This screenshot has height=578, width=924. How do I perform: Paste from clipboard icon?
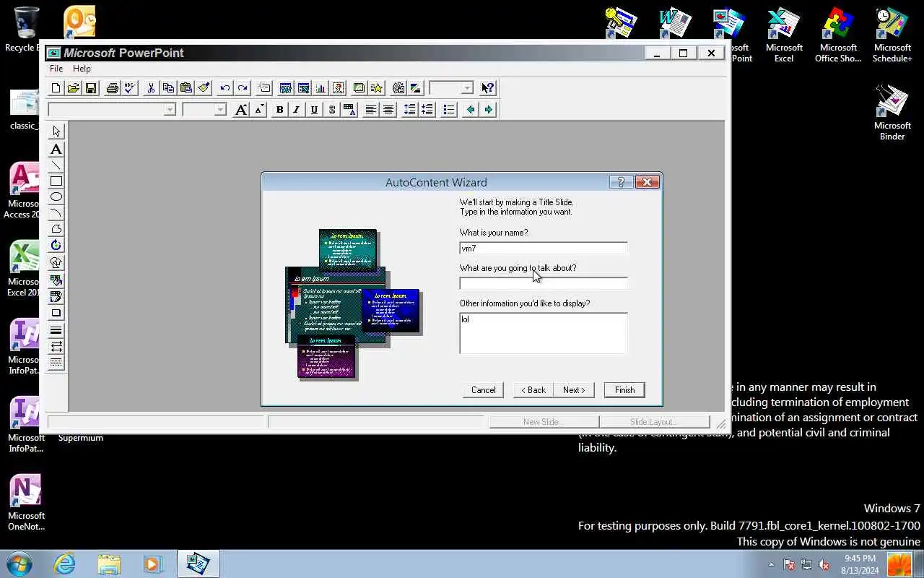click(186, 88)
